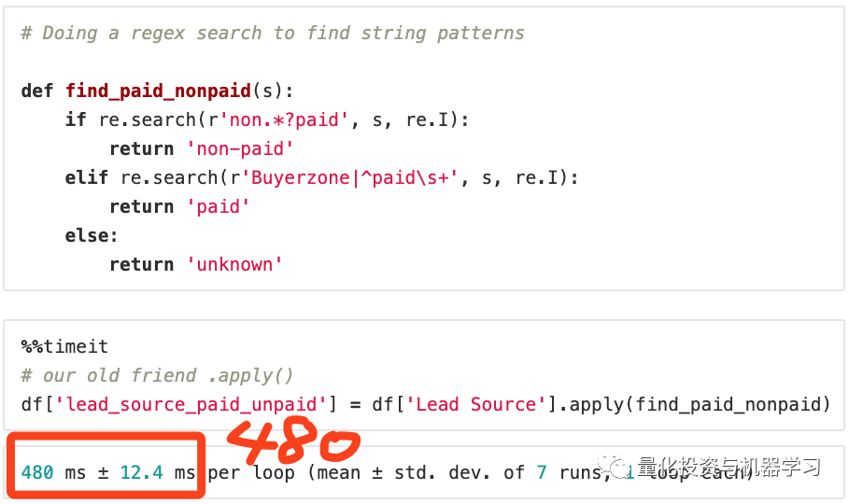Viewport: 849px width, 504px height.
Task: Click the comment '# Doing a regex search to find string patterns'
Action: [273, 33]
